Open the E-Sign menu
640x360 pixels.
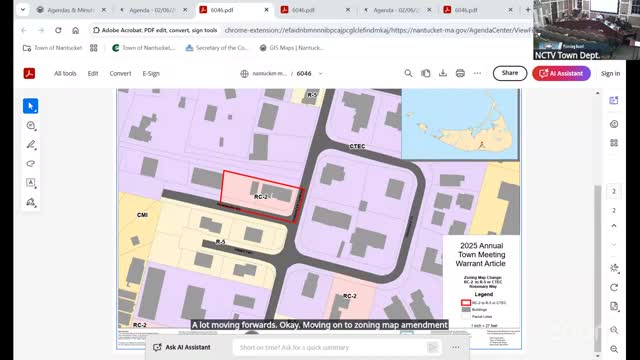coord(151,73)
